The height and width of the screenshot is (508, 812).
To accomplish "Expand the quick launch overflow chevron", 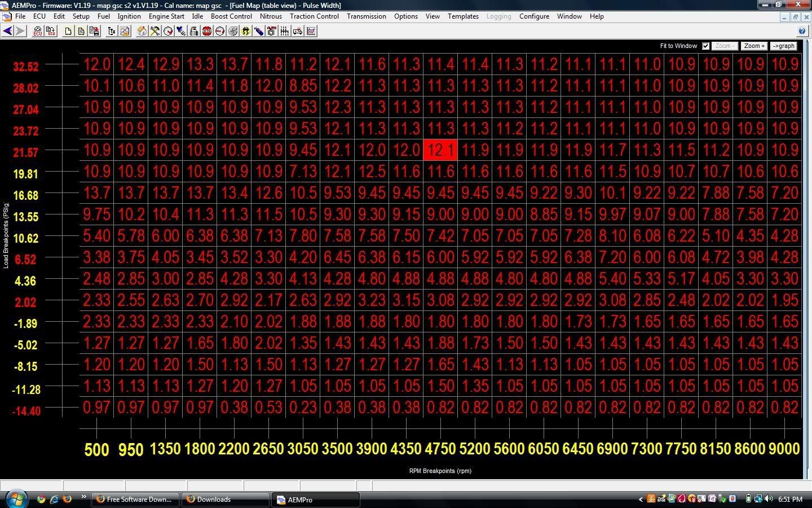I will click(x=83, y=497).
